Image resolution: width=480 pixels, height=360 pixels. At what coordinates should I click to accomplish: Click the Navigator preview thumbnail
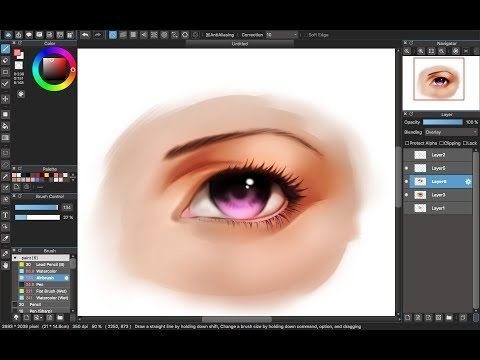(439, 79)
